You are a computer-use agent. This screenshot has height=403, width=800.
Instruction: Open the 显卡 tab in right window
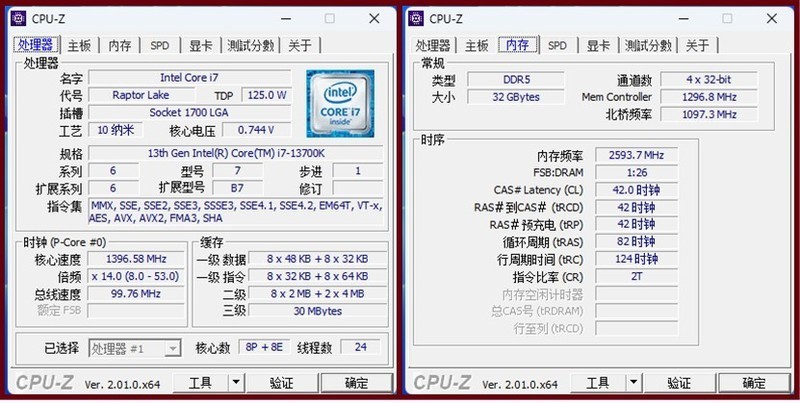(598, 45)
